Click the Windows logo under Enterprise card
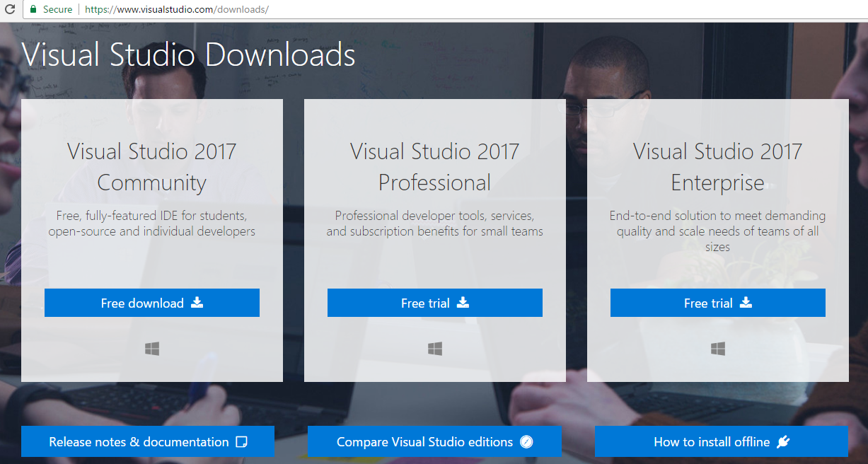Viewport: 868px width, 464px height. (718, 349)
